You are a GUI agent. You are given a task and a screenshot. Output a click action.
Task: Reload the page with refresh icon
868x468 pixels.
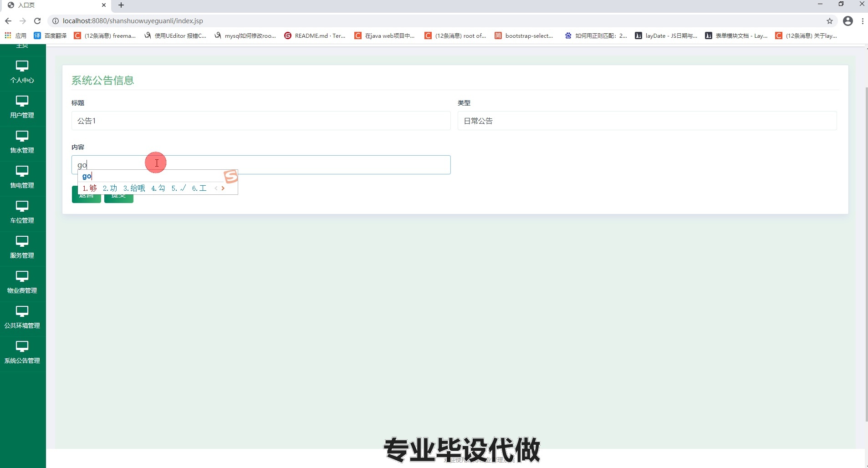[37, 21]
